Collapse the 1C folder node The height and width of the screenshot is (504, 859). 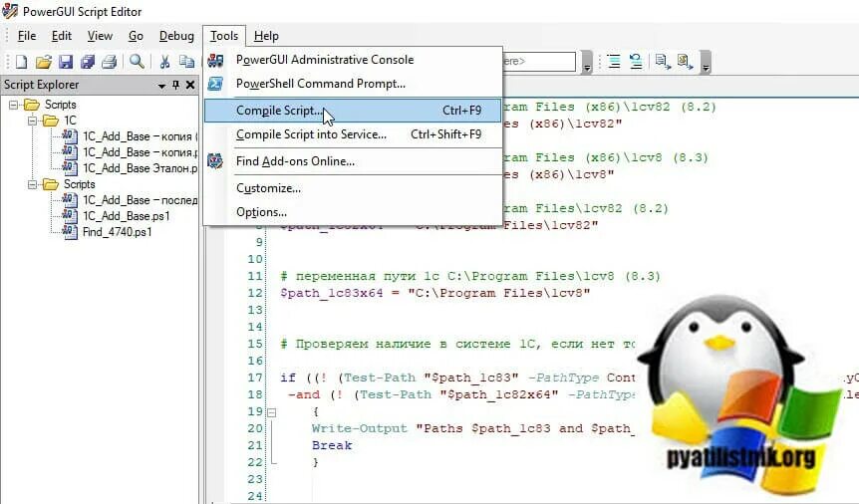[x=32, y=121]
